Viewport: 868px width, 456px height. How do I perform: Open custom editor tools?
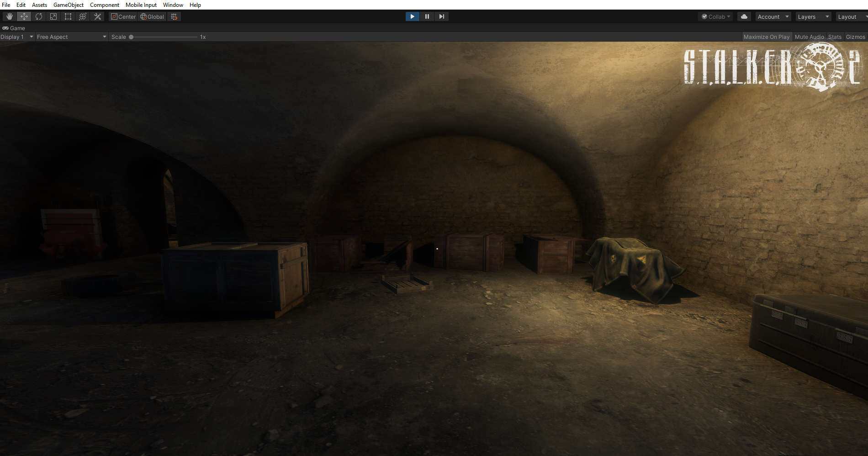[x=97, y=16]
